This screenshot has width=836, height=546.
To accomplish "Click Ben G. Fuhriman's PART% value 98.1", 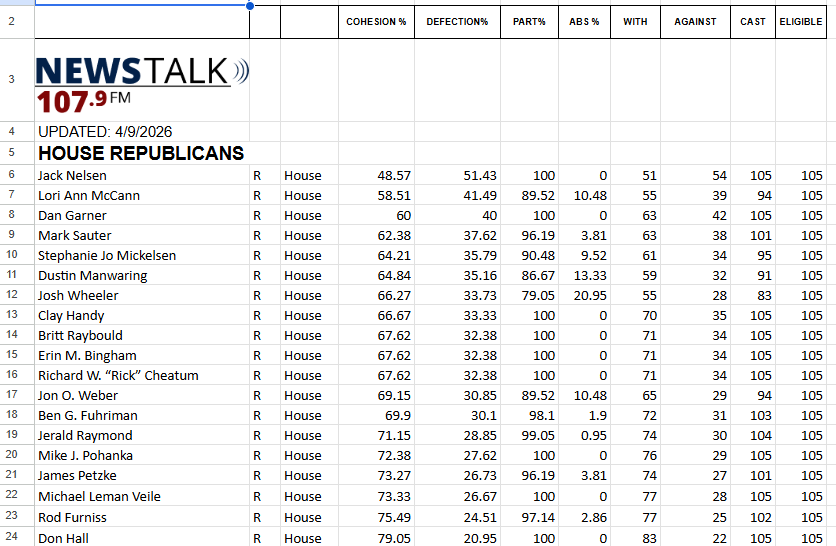I will (x=530, y=415).
